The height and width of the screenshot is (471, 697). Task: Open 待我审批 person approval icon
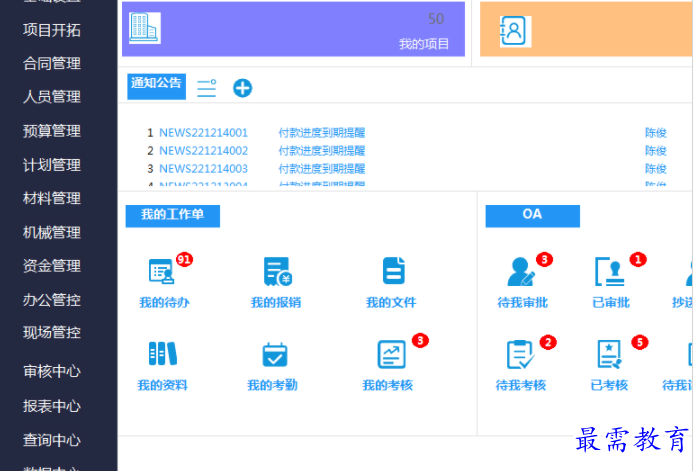[x=521, y=271]
